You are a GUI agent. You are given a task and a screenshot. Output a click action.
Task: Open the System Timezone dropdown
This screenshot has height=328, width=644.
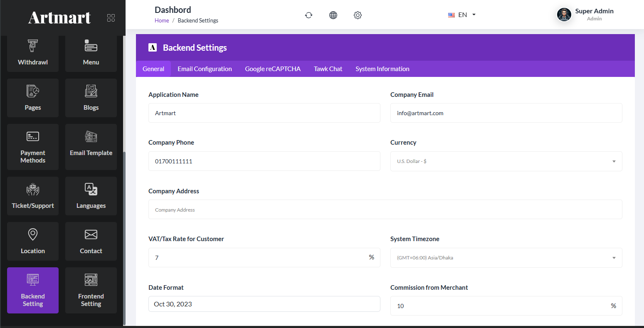[x=506, y=258]
